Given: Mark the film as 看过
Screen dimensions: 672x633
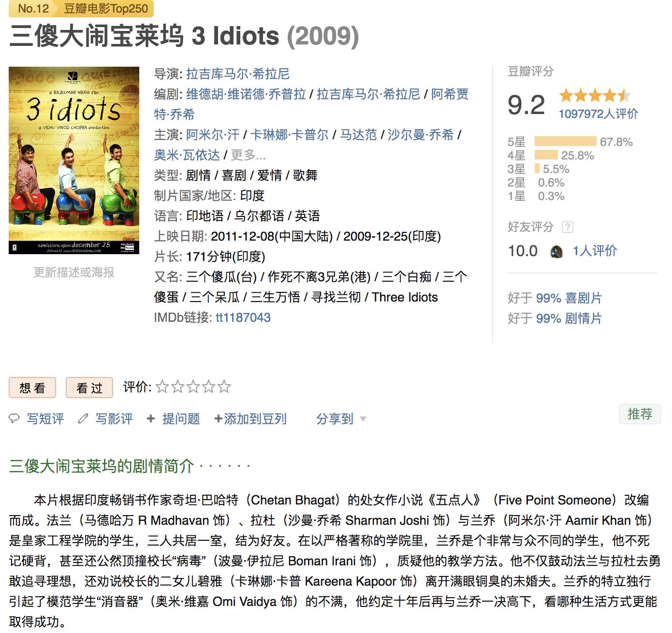Looking at the screenshot, I should click(x=89, y=388).
